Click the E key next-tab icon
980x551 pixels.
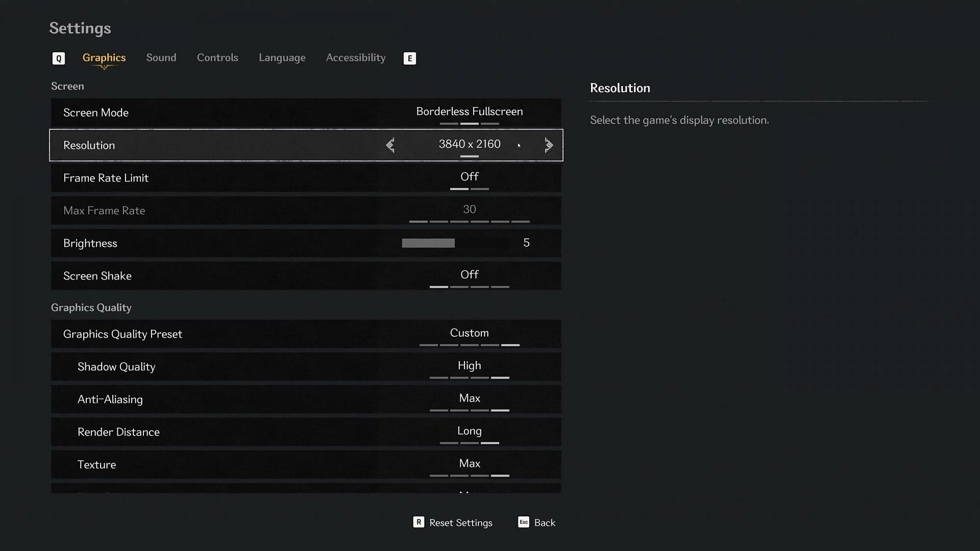point(409,58)
